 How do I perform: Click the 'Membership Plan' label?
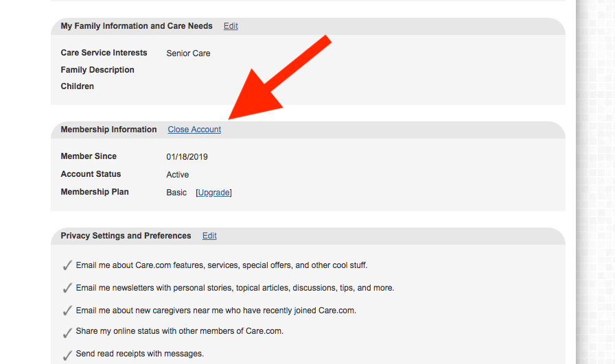[95, 192]
